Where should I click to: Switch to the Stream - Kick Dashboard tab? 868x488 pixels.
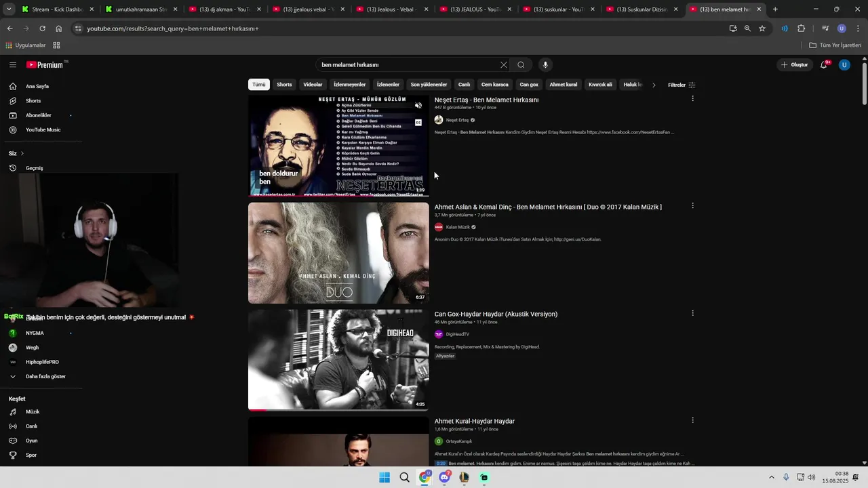[x=56, y=9]
